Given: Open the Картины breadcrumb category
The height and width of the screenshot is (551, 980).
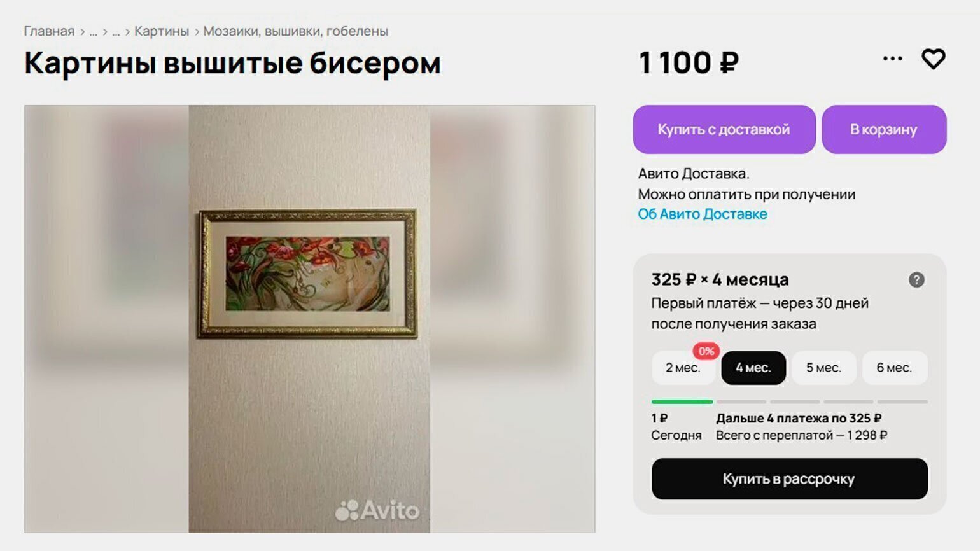Looking at the screenshot, I should pos(162,31).
